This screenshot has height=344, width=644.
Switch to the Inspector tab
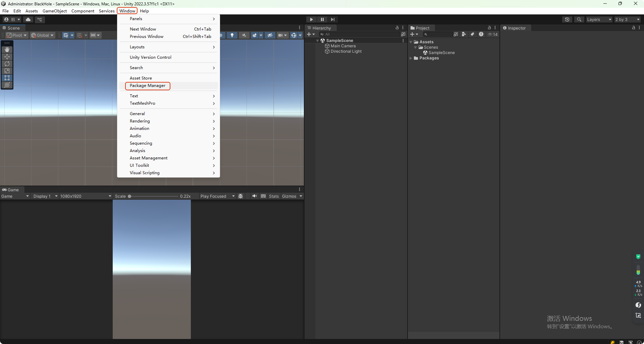[x=517, y=28]
